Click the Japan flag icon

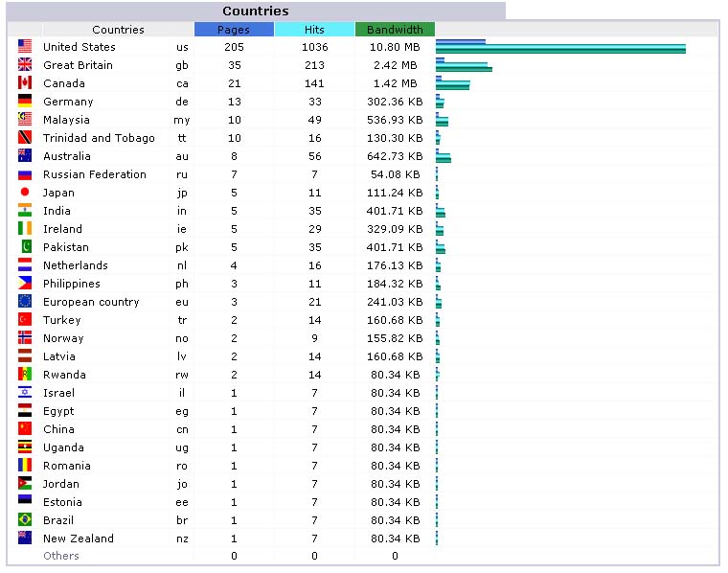(x=25, y=192)
